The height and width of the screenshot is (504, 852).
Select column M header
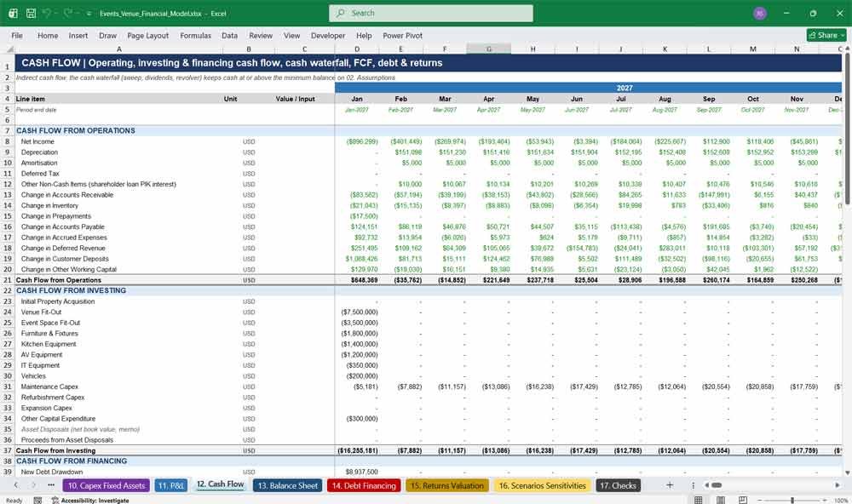point(752,49)
